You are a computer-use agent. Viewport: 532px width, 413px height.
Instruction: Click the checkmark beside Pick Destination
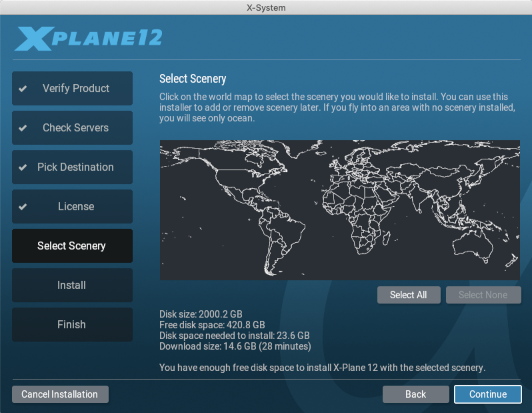click(x=23, y=167)
